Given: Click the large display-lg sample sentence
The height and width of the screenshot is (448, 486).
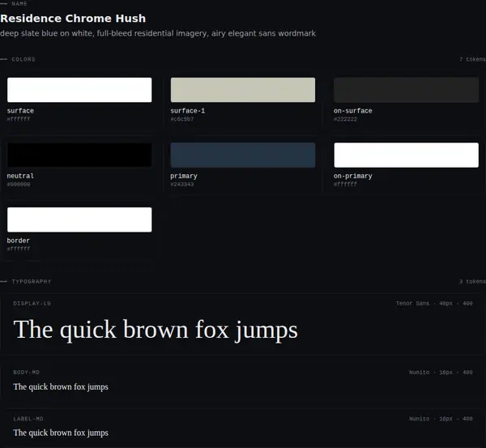Looking at the screenshot, I should pyautogui.click(x=156, y=331).
